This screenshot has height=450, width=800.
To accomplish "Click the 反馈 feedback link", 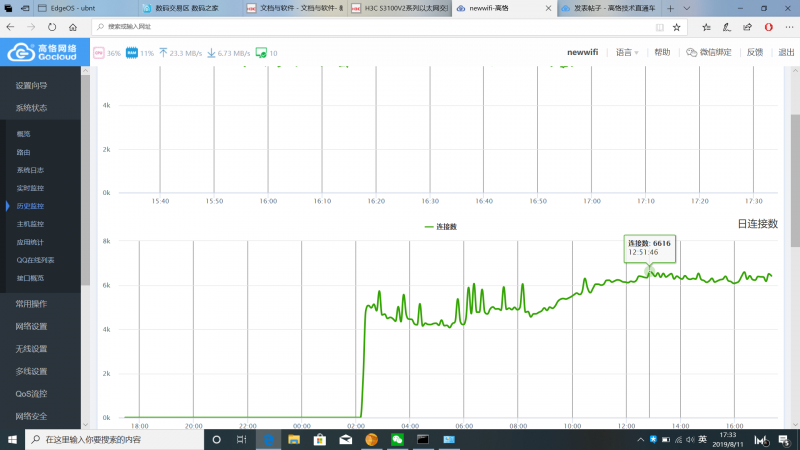I will 755,53.
